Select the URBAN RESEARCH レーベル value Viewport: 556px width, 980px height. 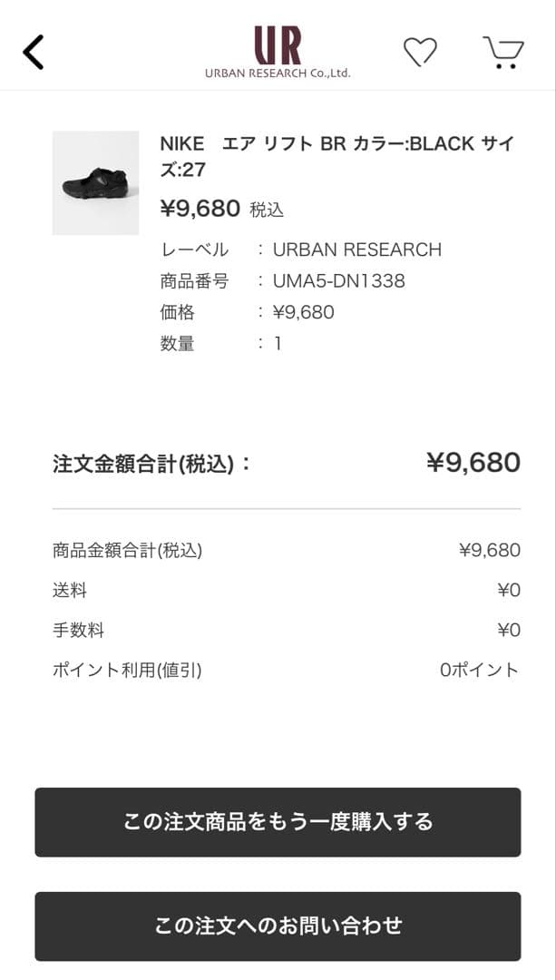point(357,249)
